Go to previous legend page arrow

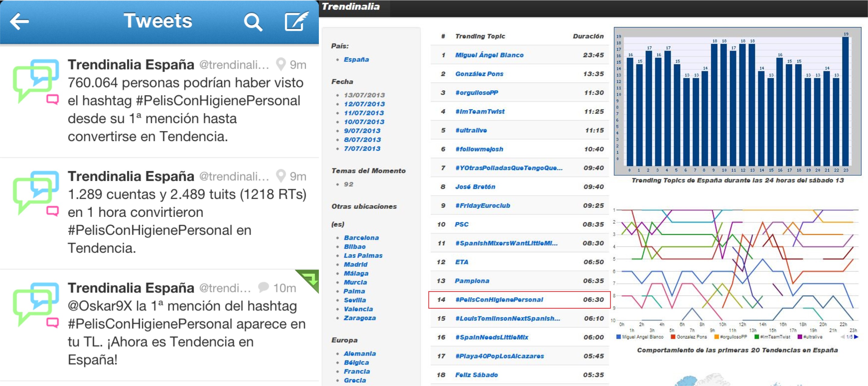pos(843,337)
